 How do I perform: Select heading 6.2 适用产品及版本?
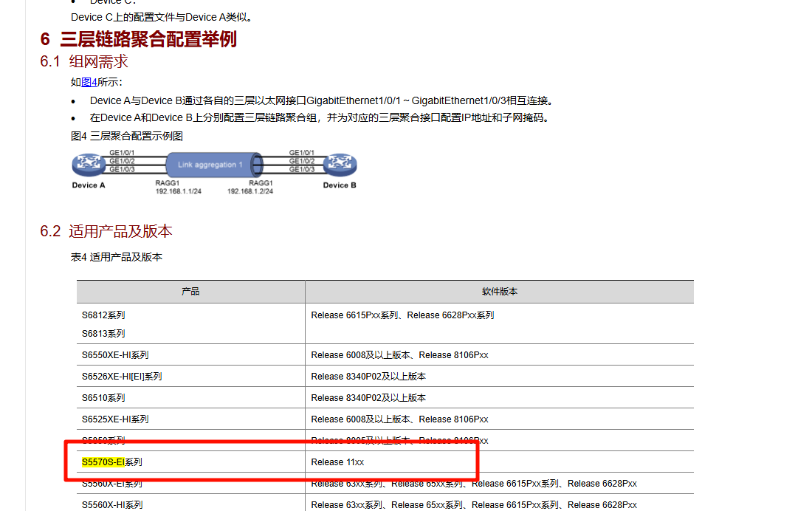(106, 231)
